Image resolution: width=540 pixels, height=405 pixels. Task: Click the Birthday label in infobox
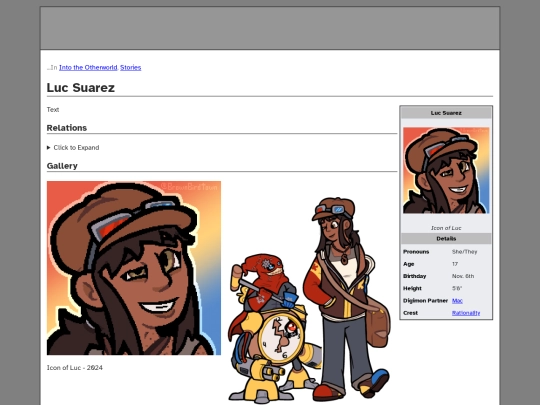point(414,276)
